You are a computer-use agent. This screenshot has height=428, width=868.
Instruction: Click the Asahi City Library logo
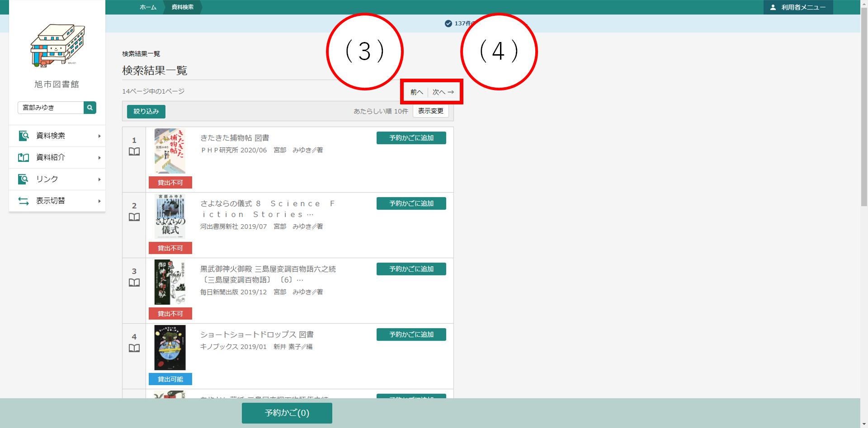[x=57, y=46]
